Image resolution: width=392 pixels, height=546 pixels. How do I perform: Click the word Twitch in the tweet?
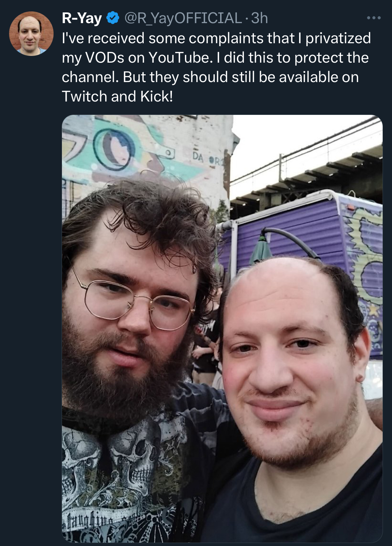(84, 96)
